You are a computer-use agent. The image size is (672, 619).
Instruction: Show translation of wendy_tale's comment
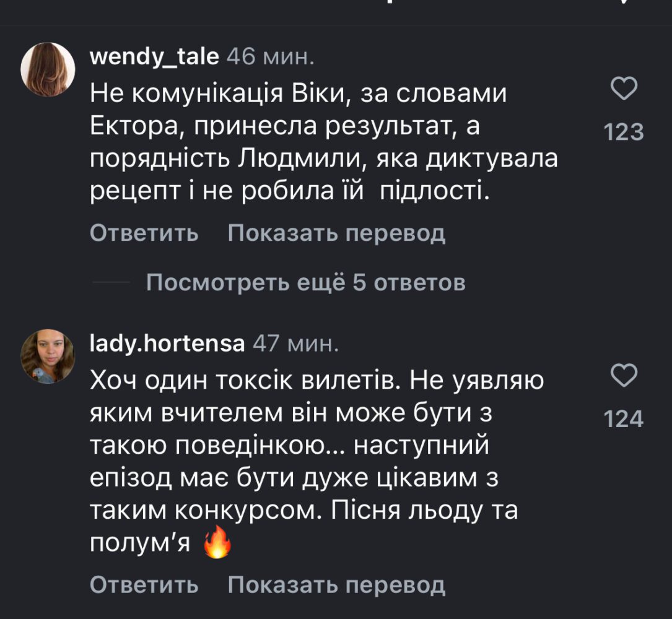coord(336,233)
